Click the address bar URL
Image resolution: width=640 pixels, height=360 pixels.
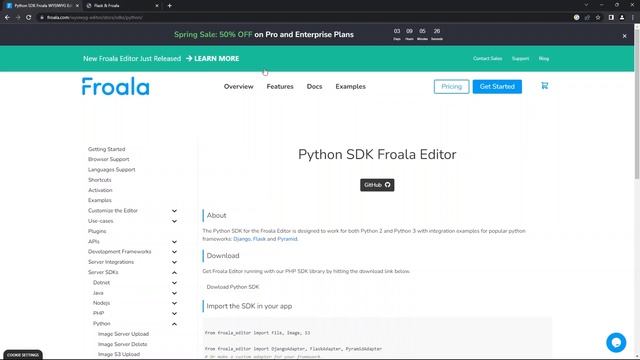coord(95,18)
